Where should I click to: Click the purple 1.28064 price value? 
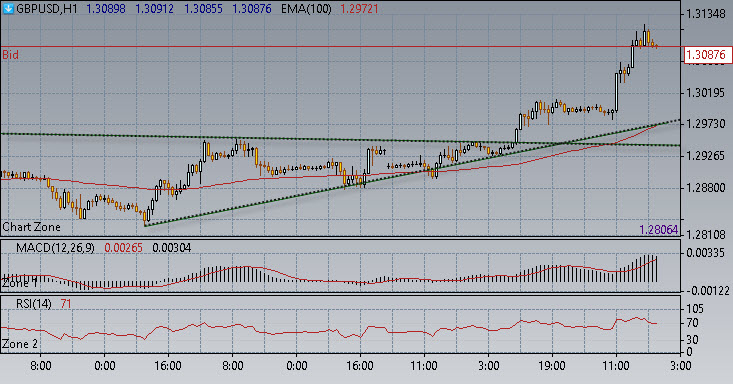[658, 230]
